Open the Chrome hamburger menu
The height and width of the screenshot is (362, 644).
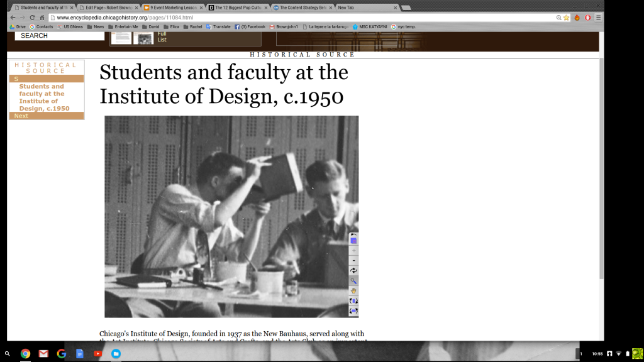(599, 18)
